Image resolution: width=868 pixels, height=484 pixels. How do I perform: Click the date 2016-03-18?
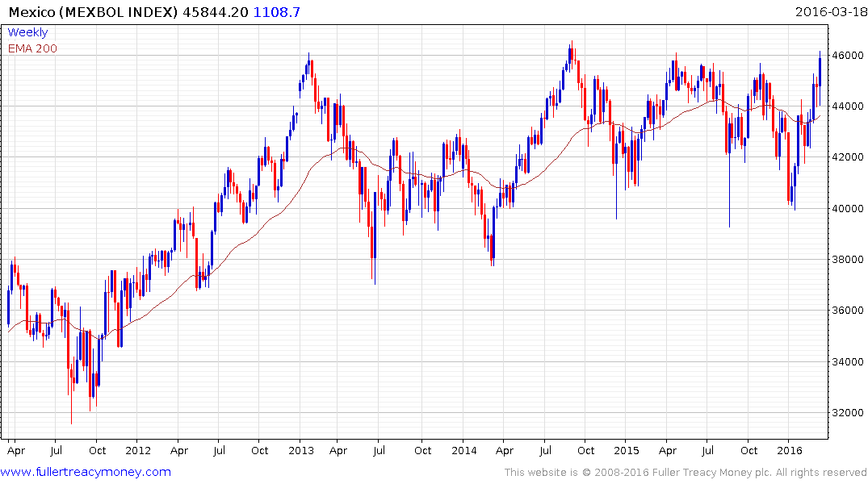(x=830, y=11)
